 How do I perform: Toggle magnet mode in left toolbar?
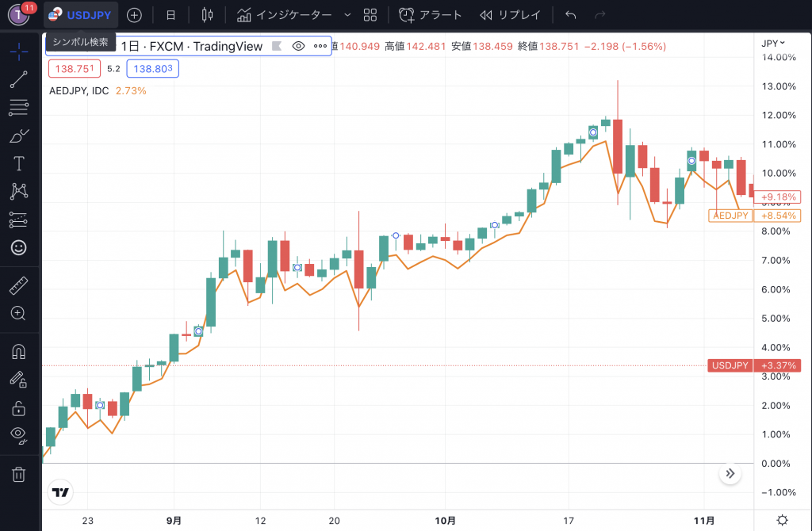19,352
